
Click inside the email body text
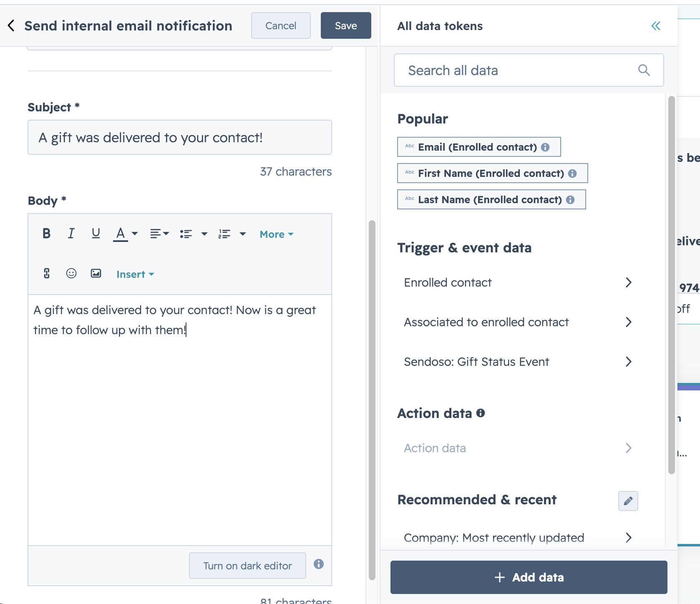tap(180, 420)
